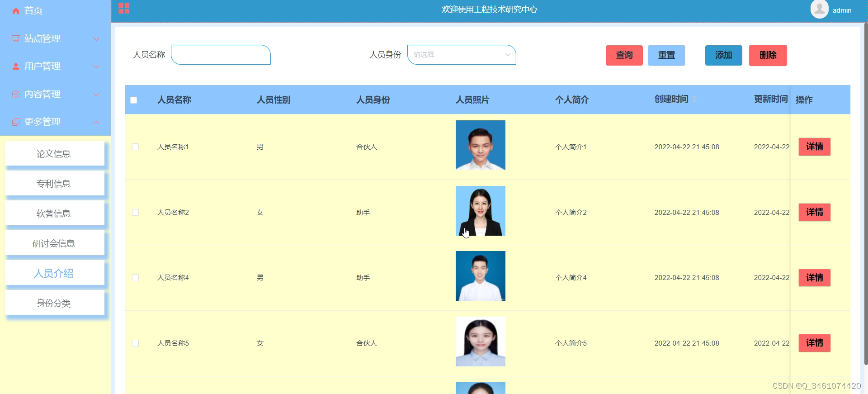Click the page vertical scrollbar
Viewport: 868px width, 394px height.
(x=866, y=195)
